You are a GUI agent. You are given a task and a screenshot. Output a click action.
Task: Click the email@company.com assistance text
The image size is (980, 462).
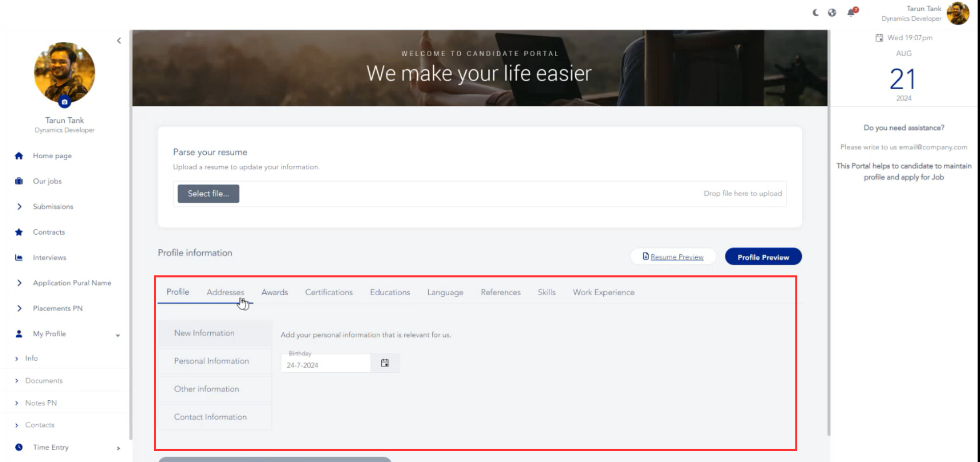coord(933,147)
